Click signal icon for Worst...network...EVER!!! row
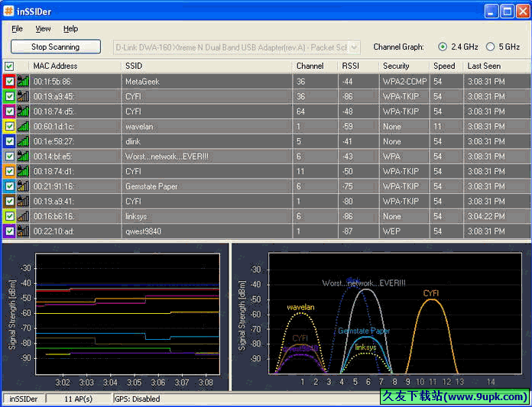The image size is (532, 407). tap(23, 157)
